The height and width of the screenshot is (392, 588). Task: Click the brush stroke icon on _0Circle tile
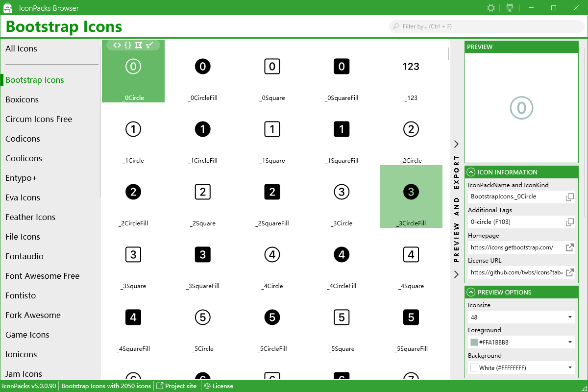(149, 45)
